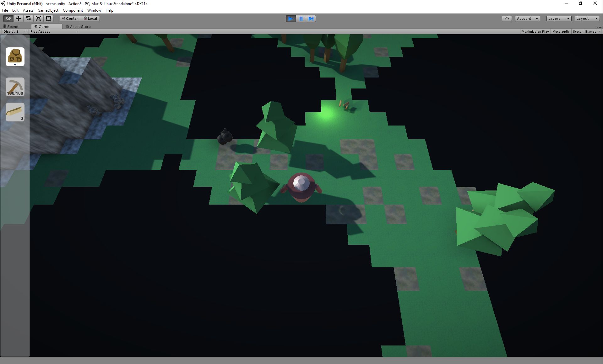
Task: Stop play mode with Play button
Action: 291,19
